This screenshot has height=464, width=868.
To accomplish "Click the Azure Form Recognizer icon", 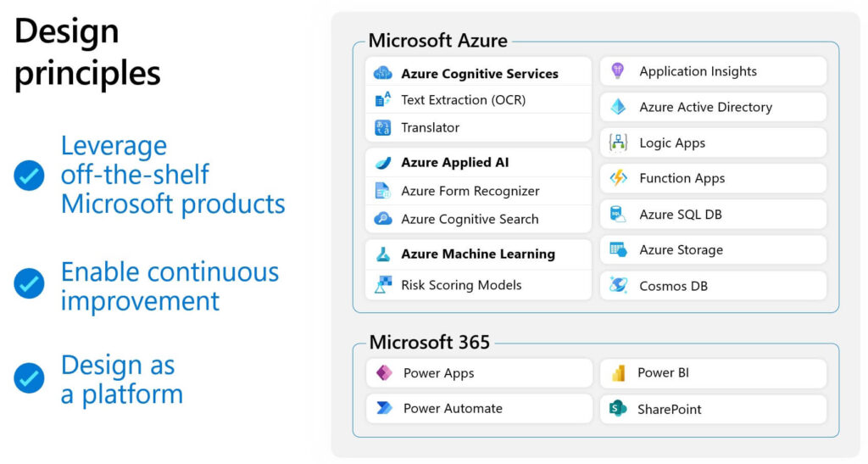I will tap(382, 191).
